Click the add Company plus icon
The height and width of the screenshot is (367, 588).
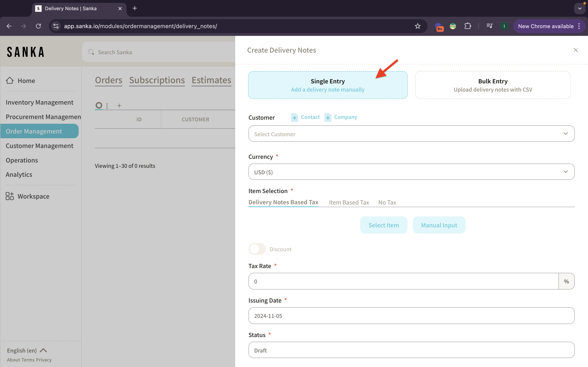pos(327,117)
